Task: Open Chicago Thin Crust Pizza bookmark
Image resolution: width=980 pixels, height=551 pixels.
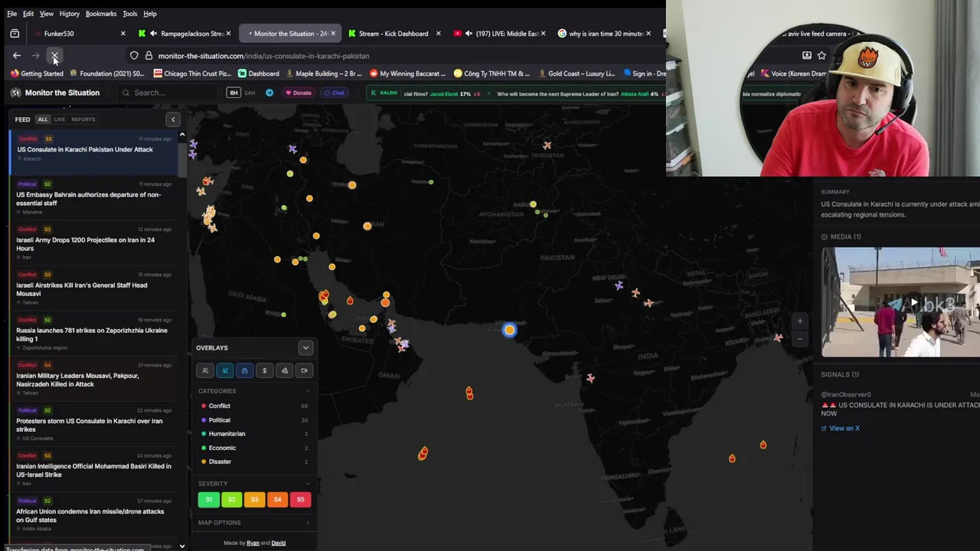Action: coord(192,73)
